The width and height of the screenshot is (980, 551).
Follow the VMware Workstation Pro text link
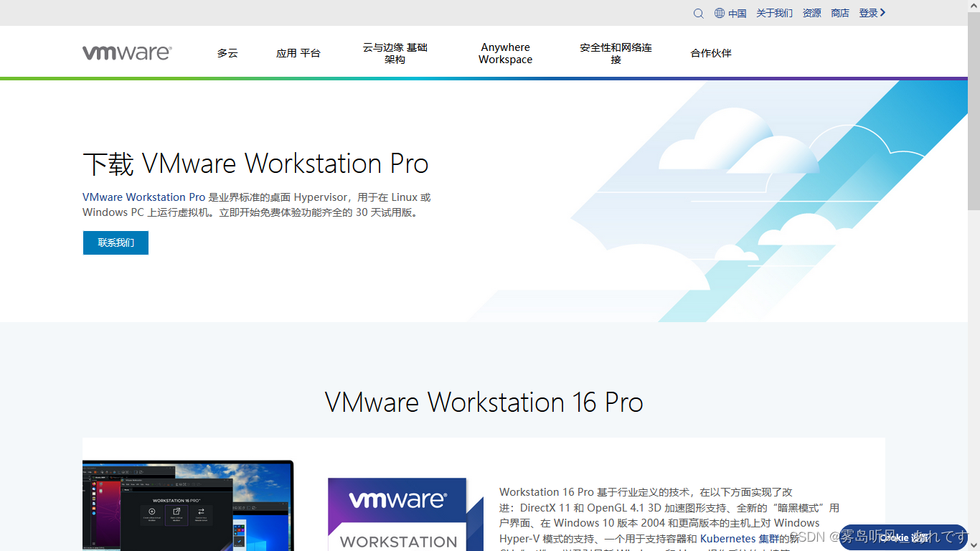point(144,197)
